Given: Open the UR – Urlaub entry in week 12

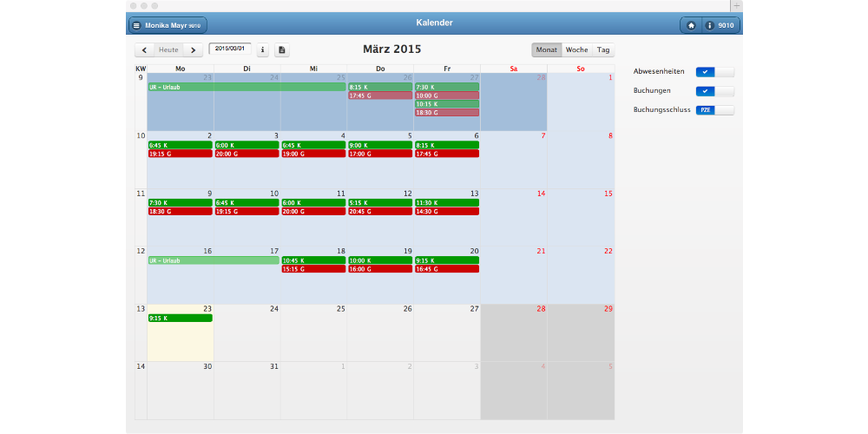Looking at the screenshot, I should pos(214,260).
